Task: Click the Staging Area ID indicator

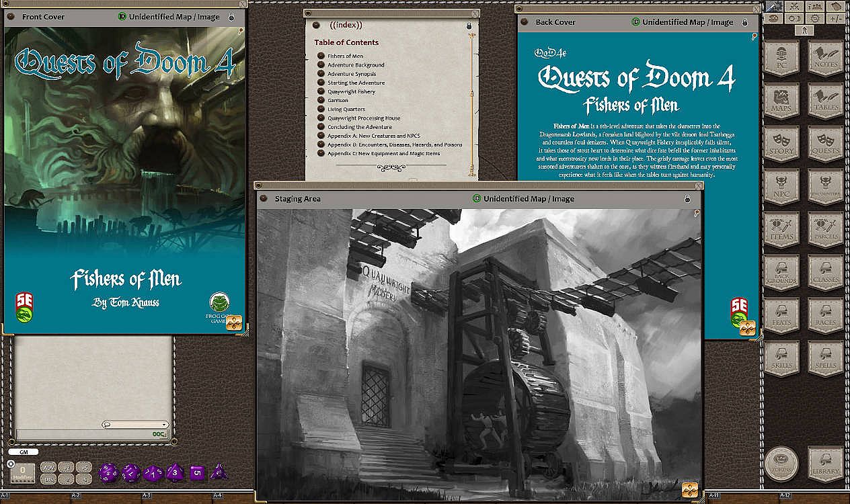Action: (477, 199)
